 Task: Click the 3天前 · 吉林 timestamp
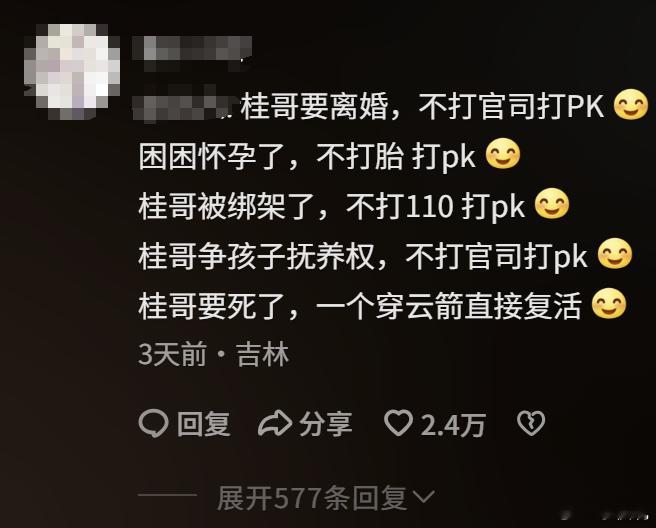click(x=213, y=354)
